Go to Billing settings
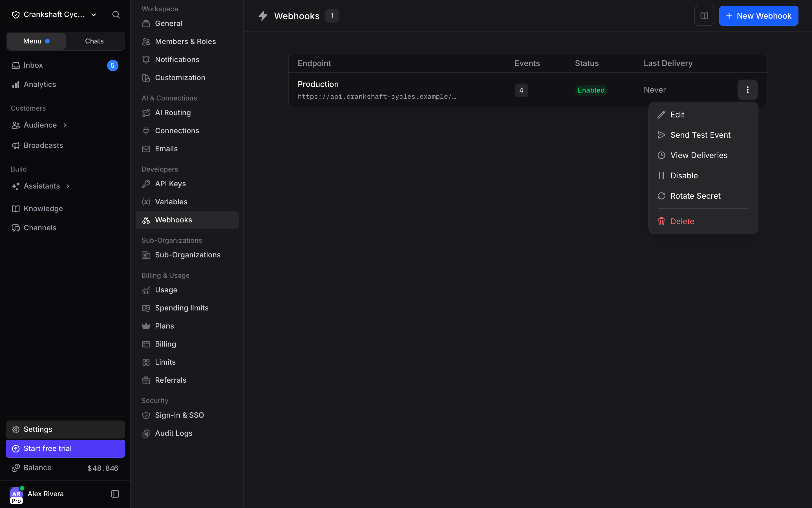812x508 pixels. 187,344
